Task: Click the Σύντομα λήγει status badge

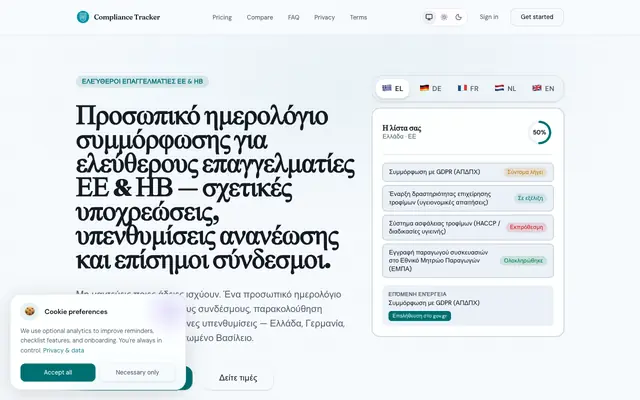Action: [x=525, y=172]
